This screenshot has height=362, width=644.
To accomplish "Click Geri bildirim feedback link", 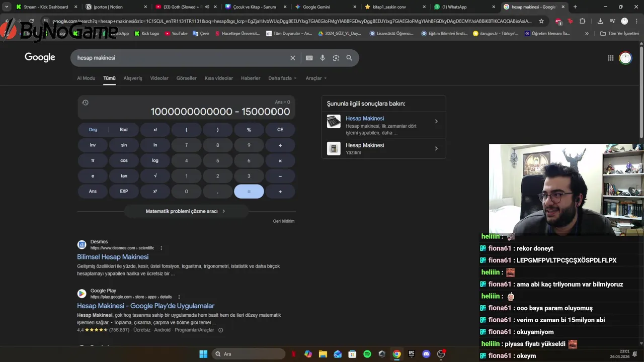I will pos(284,221).
